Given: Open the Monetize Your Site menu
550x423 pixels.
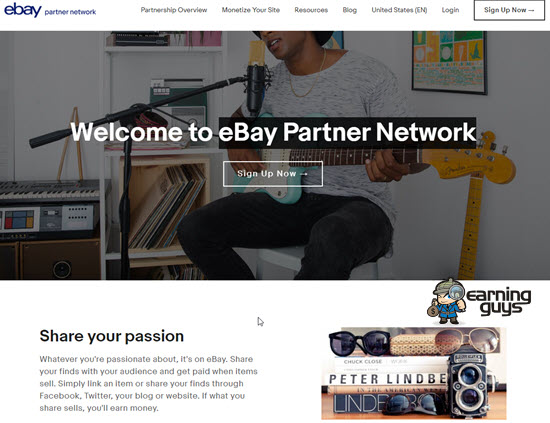Looking at the screenshot, I should pos(251,10).
